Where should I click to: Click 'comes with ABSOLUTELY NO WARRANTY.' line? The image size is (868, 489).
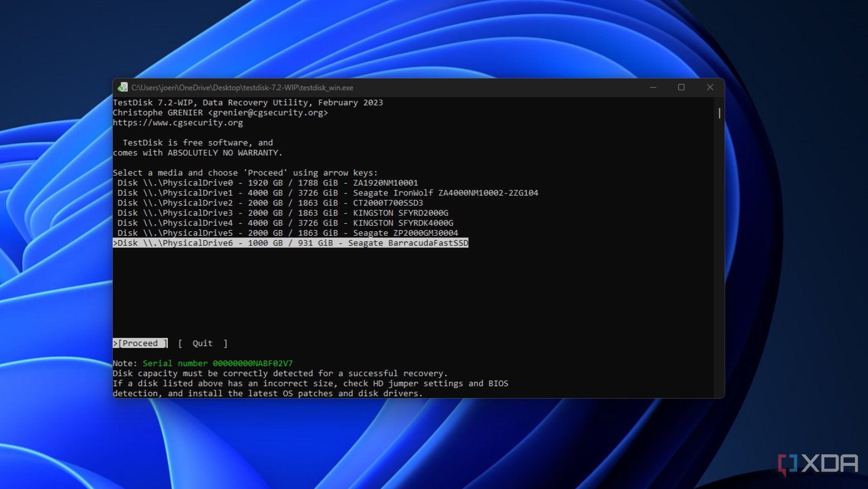[x=198, y=153]
